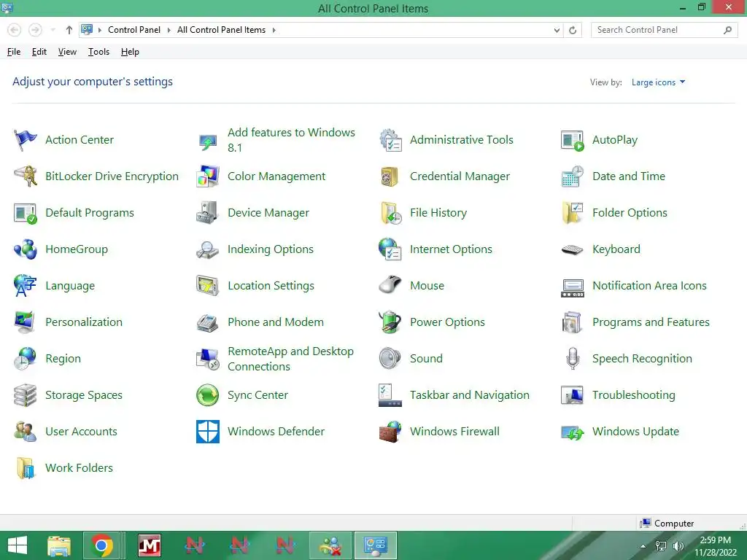Image resolution: width=747 pixels, height=560 pixels.
Task: Open the Device Manager icon
Action: tap(208, 213)
